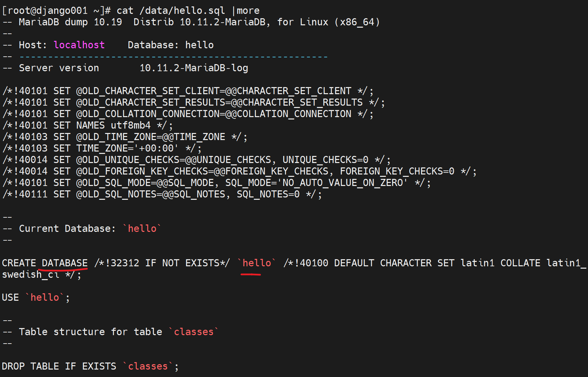Screen dimensions: 588x377
Task: Click classes in Table structure comment
Action: (x=194, y=332)
